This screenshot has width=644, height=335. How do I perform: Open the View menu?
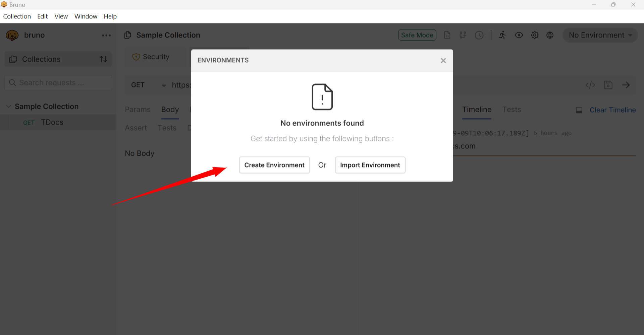[x=61, y=16]
